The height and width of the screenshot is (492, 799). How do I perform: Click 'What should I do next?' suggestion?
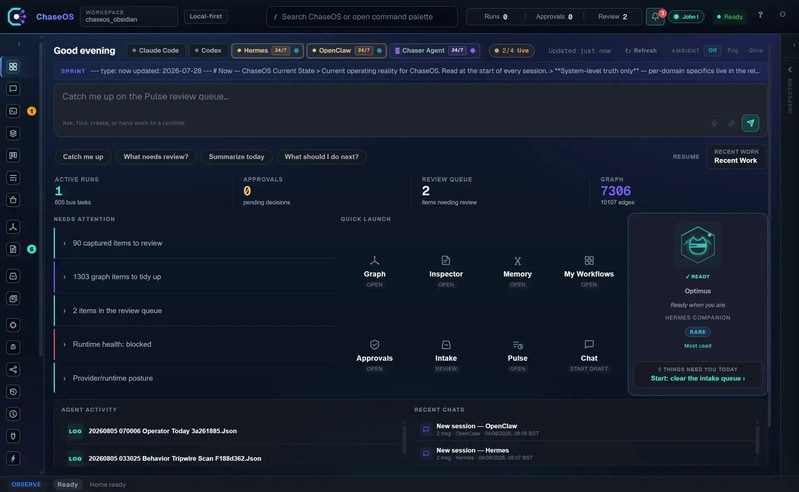tap(322, 157)
